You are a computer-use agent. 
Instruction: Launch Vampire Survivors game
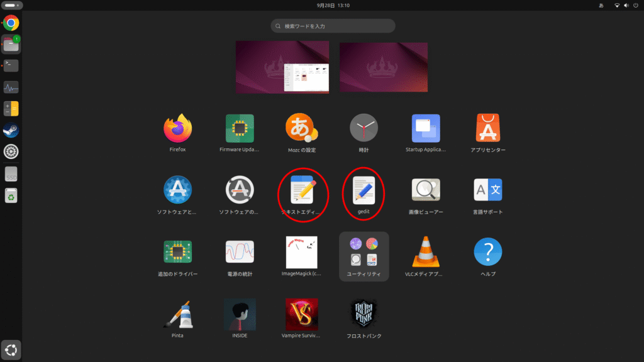(301, 314)
